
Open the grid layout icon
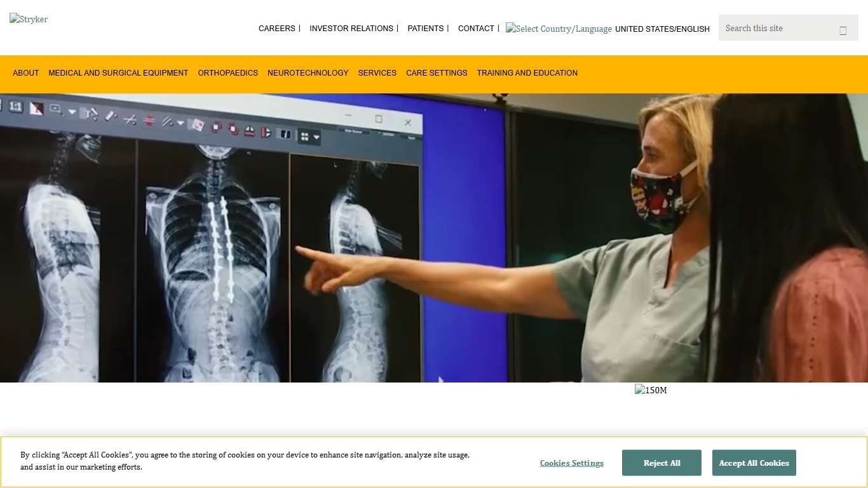[305, 136]
